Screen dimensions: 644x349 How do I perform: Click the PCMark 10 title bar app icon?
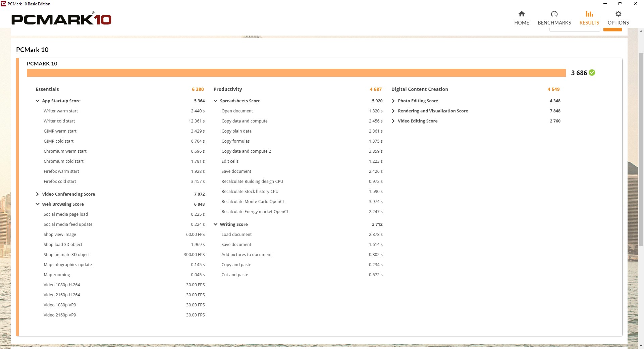pos(3,4)
